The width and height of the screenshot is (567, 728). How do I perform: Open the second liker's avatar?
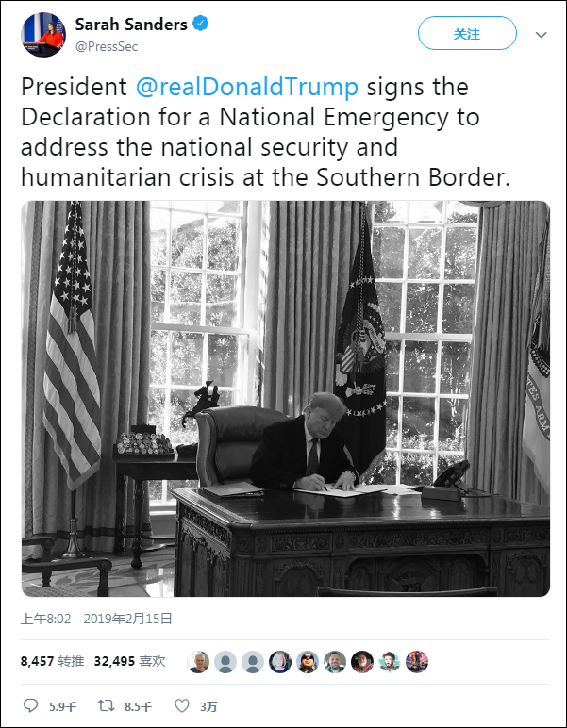click(x=225, y=662)
